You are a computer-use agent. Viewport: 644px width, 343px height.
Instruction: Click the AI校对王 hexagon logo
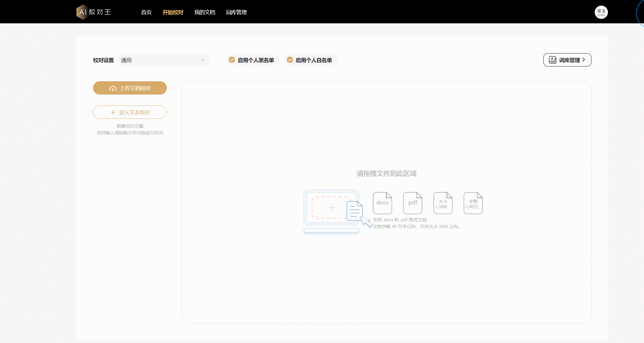(x=82, y=12)
